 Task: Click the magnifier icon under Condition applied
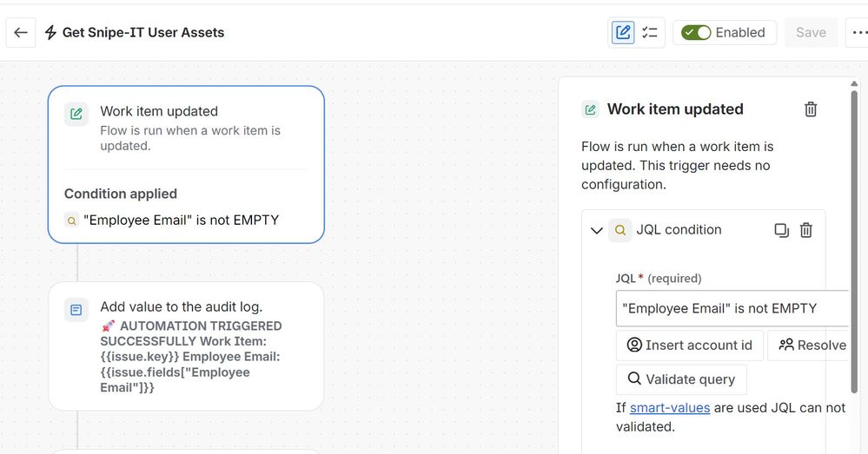[x=71, y=220]
